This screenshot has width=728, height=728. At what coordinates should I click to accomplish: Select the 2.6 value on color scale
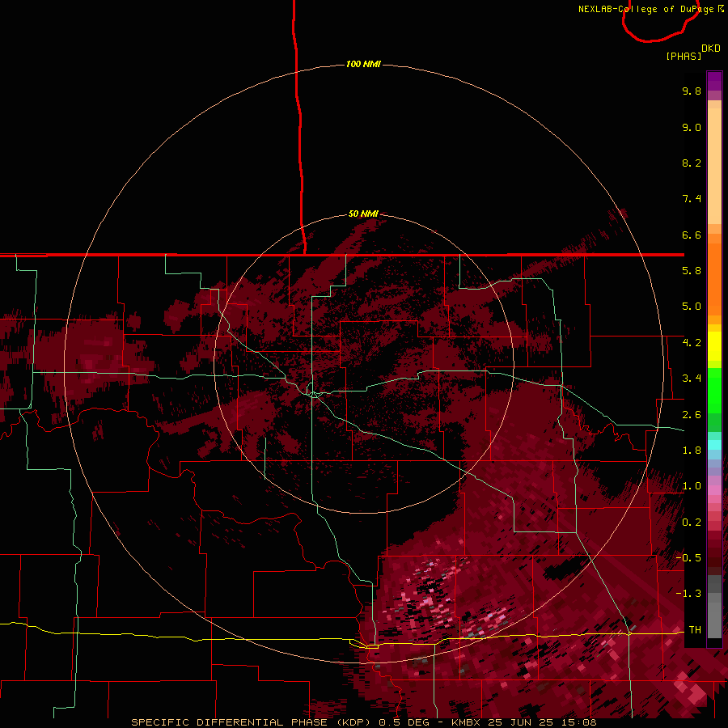[x=692, y=415]
